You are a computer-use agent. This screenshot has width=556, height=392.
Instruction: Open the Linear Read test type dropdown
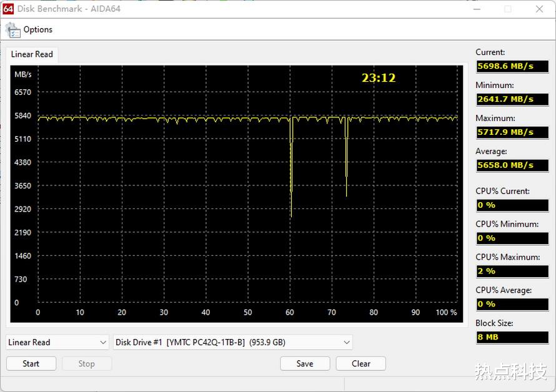[x=57, y=343]
